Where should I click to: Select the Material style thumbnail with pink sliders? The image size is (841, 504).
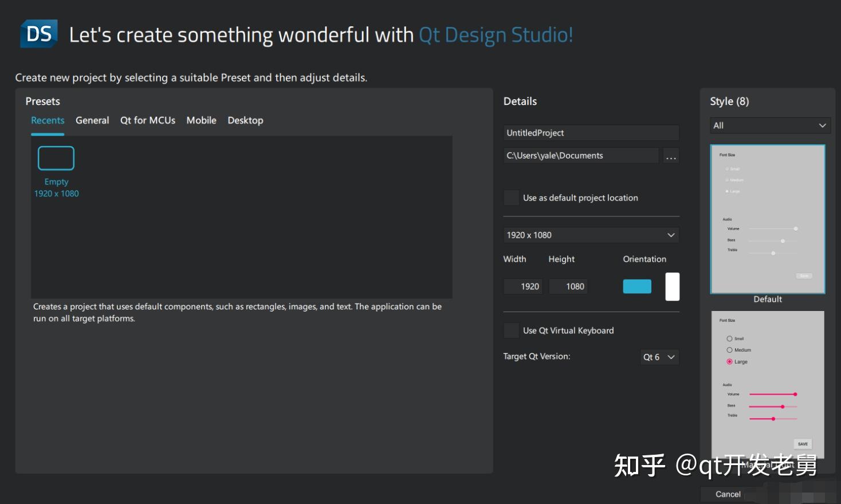tap(768, 385)
